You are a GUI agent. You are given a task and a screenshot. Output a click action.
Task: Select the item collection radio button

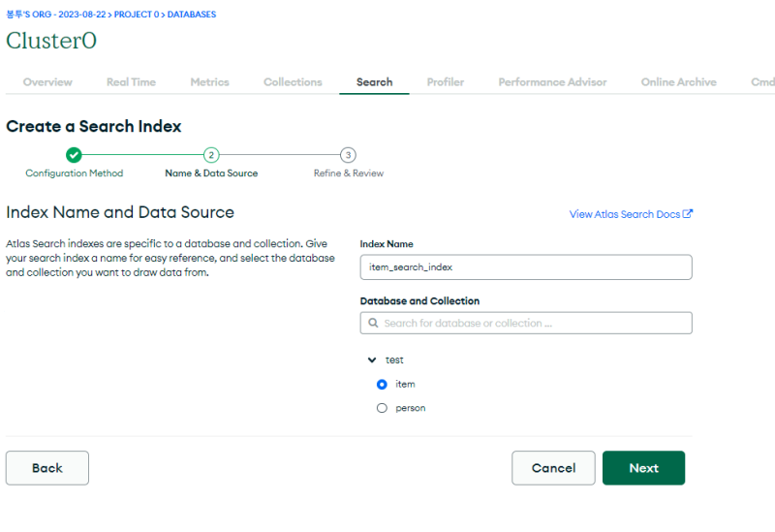tap(382, 385)
